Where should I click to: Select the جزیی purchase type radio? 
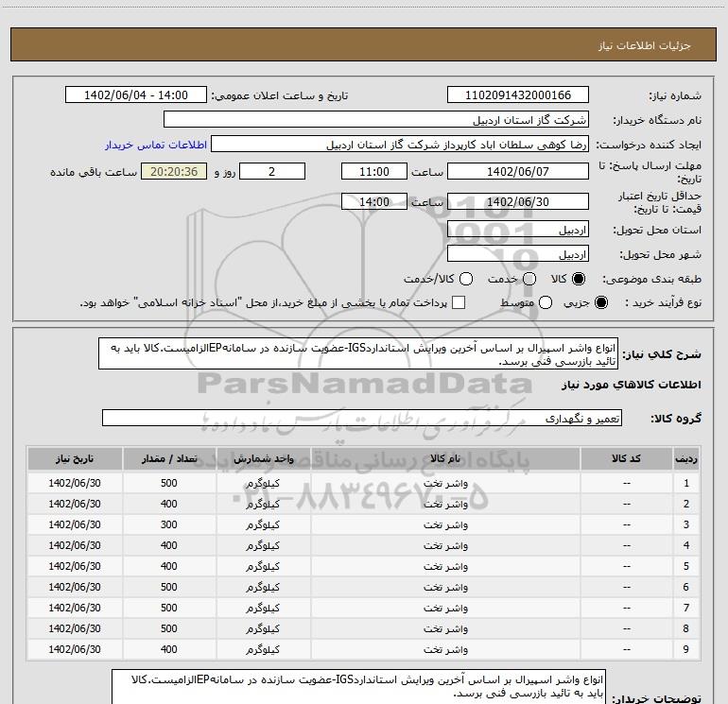pos(601,302)
